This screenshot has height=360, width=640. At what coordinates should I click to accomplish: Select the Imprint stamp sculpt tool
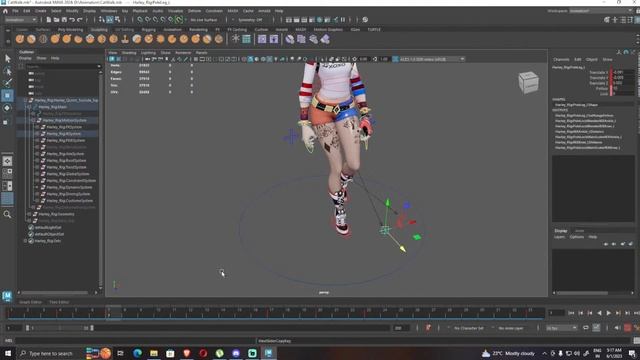(125, 39)
